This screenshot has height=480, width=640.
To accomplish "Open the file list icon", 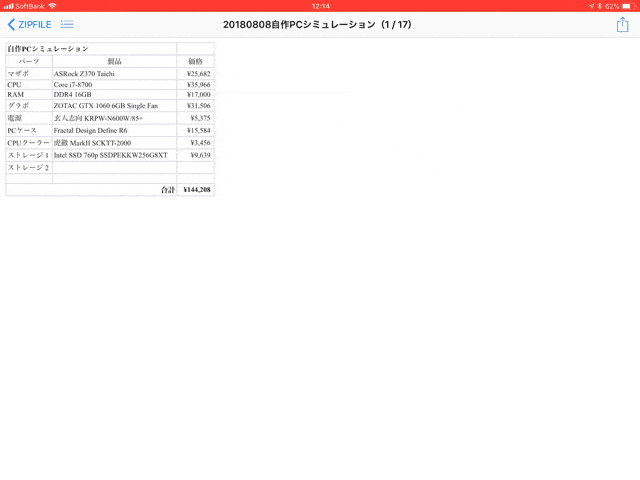I will coord(67,24).
